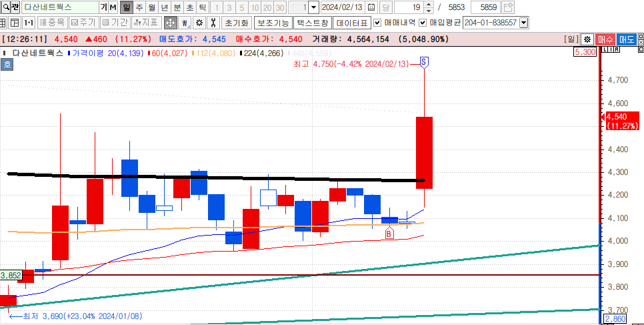Image resolution: width=644 pixels, height=325 pixels.
Task: Click the 주기 toolbar button
Action: click(x=83, y=23)
